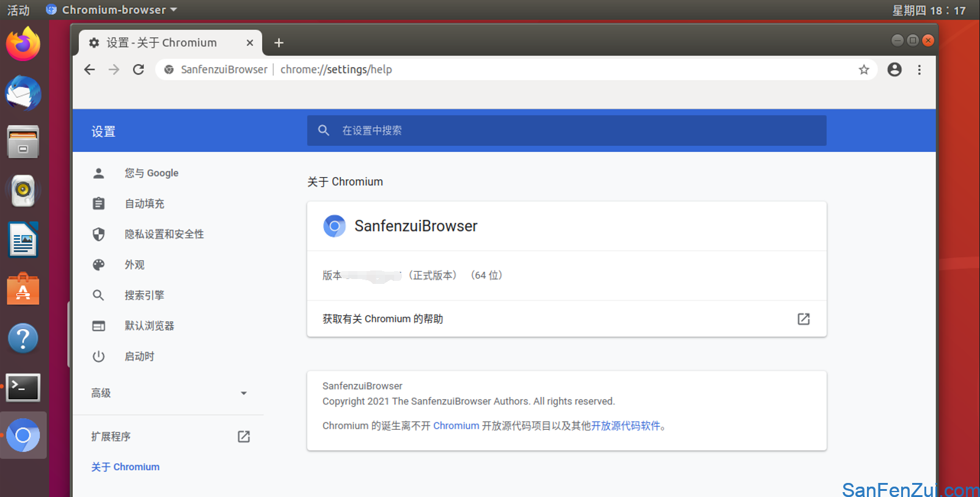Click the SanfenzuiBrowser logo icon
The height and width of the screenshot is (497, 980).
[x=334, y=226]
